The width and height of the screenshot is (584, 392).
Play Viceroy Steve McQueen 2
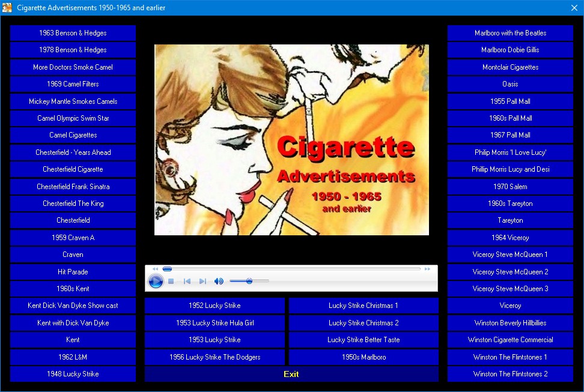click(510, 272)
